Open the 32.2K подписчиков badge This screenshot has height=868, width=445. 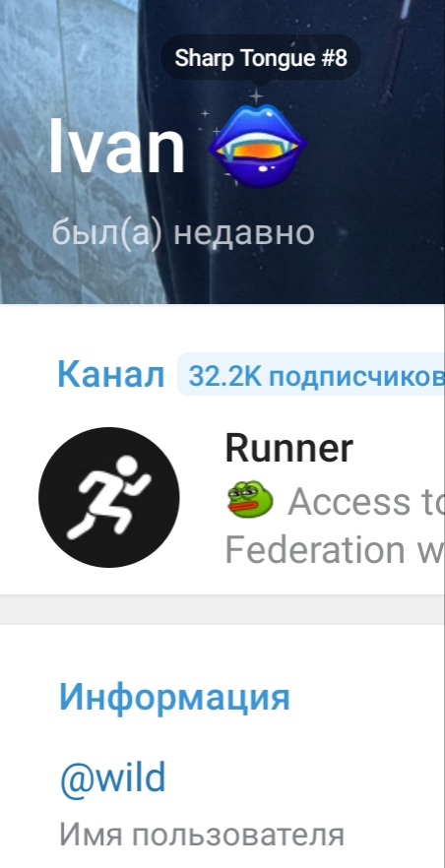(x=311, y=375)
